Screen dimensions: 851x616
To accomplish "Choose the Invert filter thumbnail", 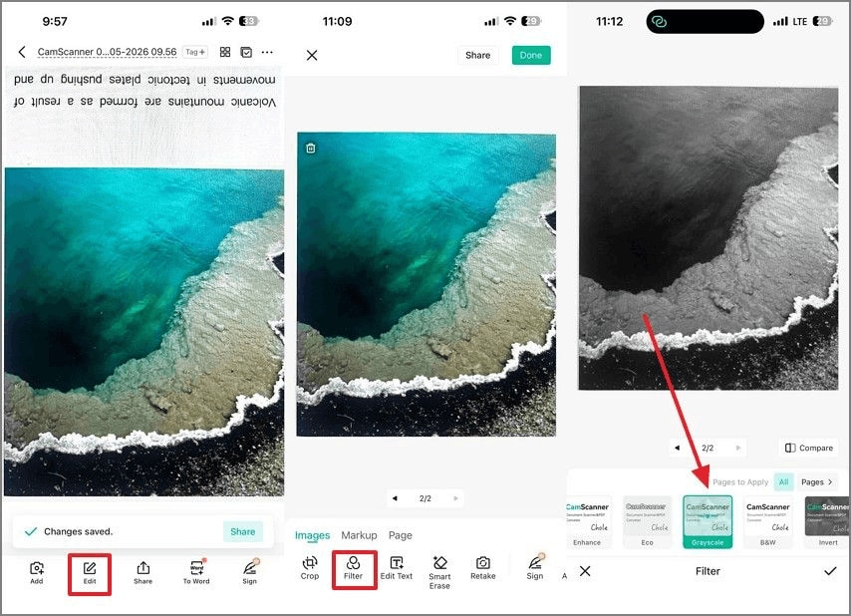I will (x=827, y=521).
